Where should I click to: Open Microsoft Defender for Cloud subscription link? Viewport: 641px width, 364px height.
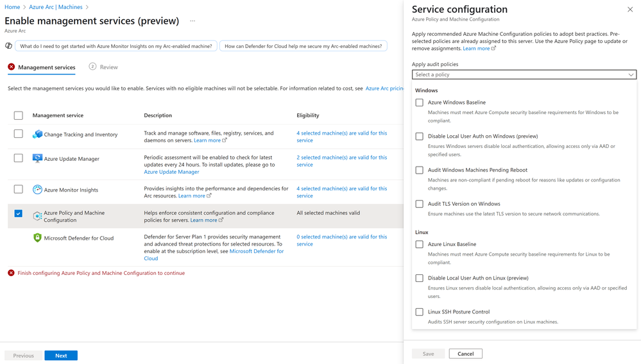pyautogui.click(x=214, y=254)
